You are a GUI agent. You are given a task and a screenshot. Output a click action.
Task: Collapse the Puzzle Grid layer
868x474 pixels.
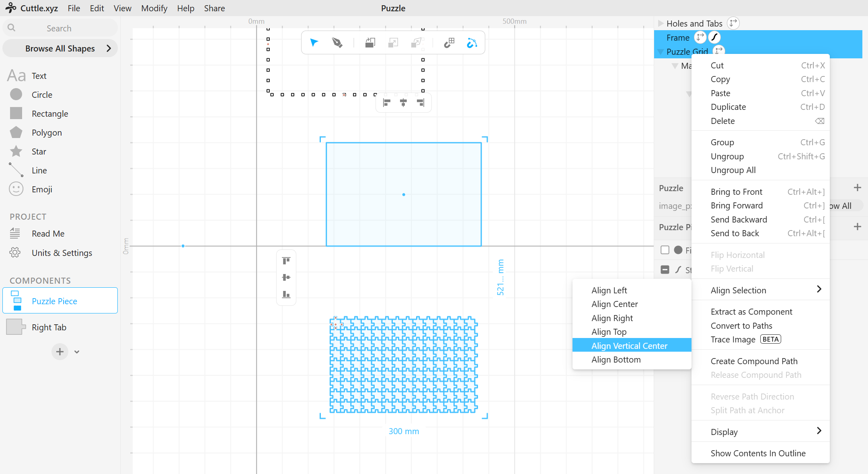(660, 52)
